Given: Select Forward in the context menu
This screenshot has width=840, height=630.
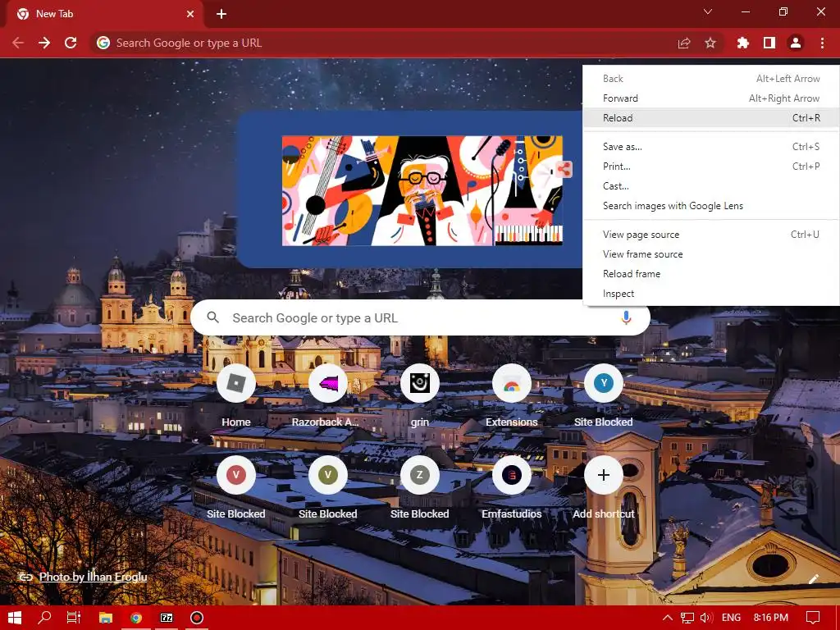Looking at the screenshot, I should click(711, 98).
